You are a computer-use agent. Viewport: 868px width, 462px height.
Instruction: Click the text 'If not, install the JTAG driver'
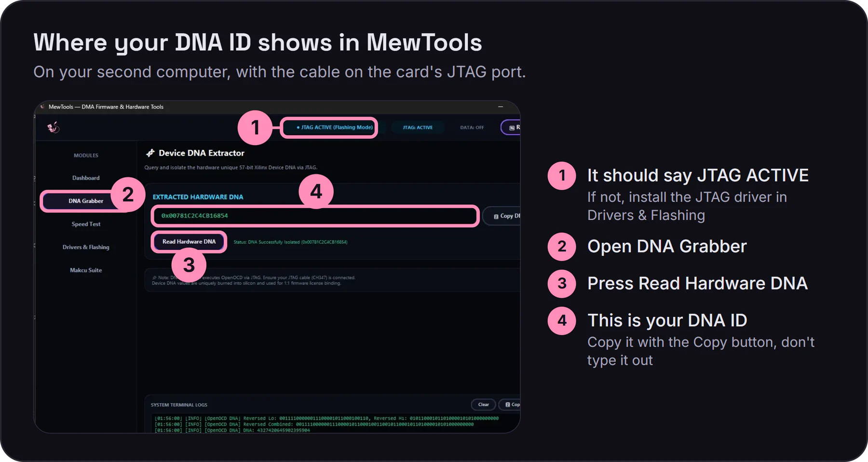(x=687, y=206)
